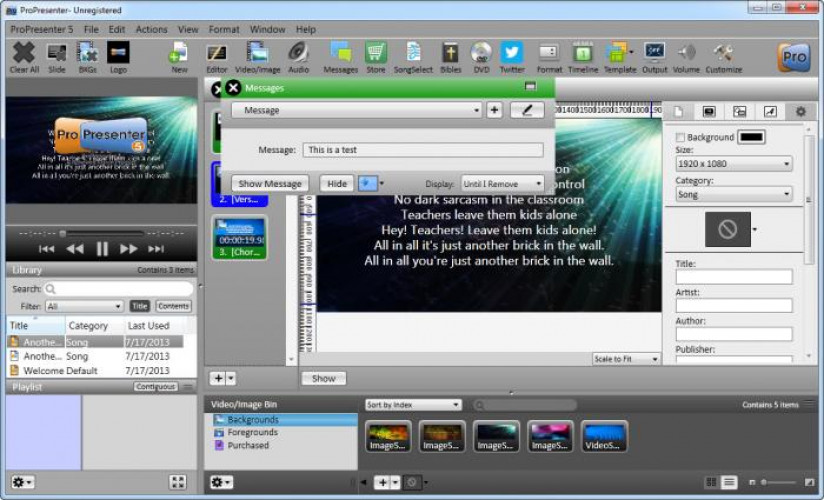Open the Volume toolbar icon

686,57
